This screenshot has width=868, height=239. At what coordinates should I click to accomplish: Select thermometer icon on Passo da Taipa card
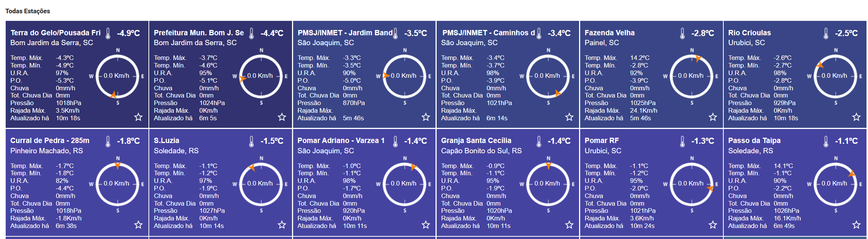[826, 142]
